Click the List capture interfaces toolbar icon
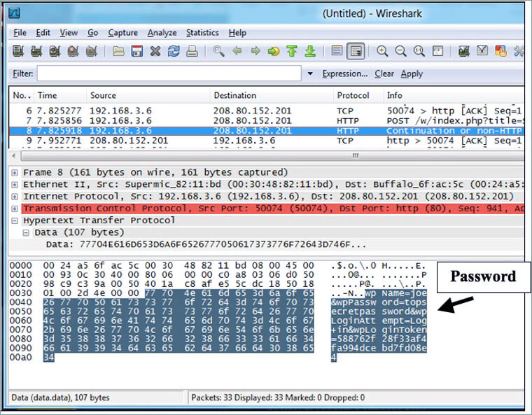532x415 pixels. (x=18, y=51)
